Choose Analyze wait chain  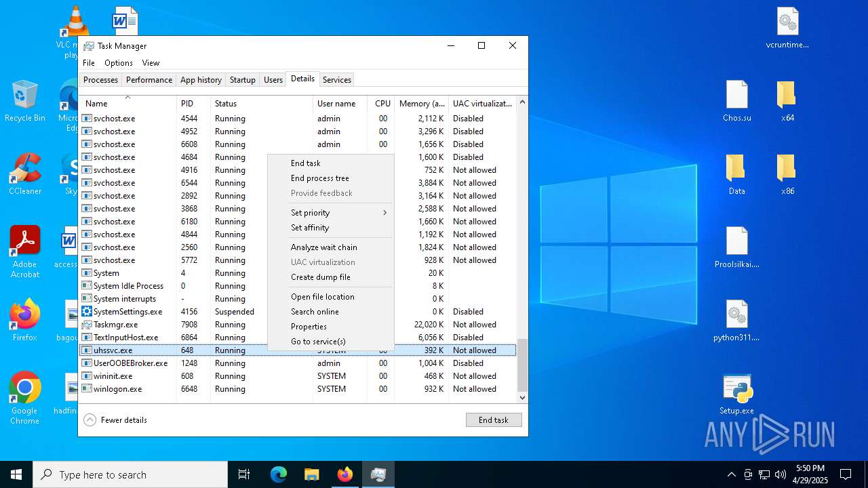click(x=331, y=247)
